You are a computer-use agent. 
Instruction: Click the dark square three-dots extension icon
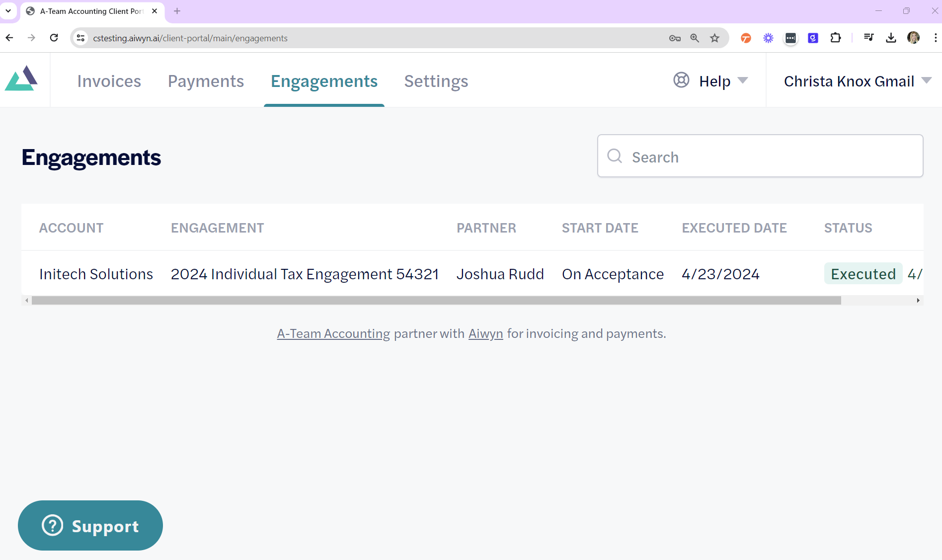[x=790, y=38]
